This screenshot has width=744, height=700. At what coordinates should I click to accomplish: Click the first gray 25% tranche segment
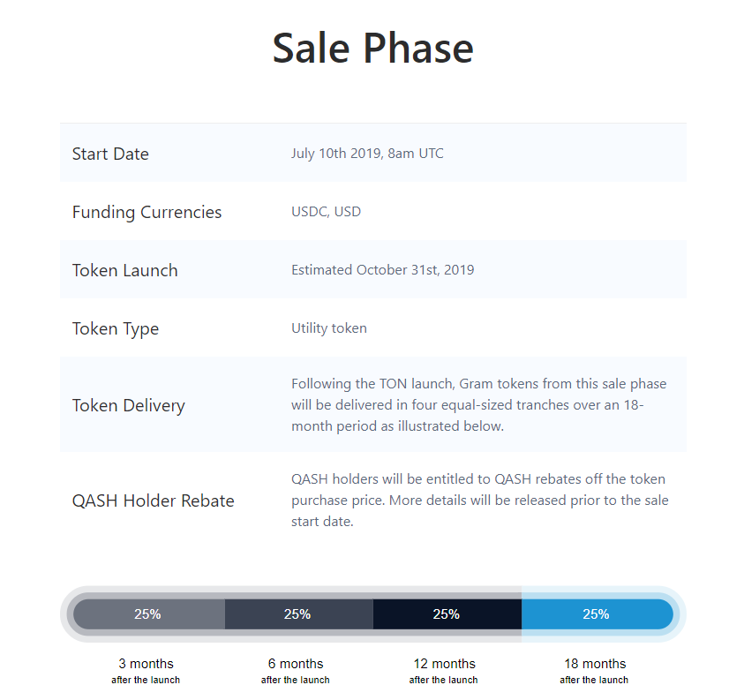tap(149, 614)
